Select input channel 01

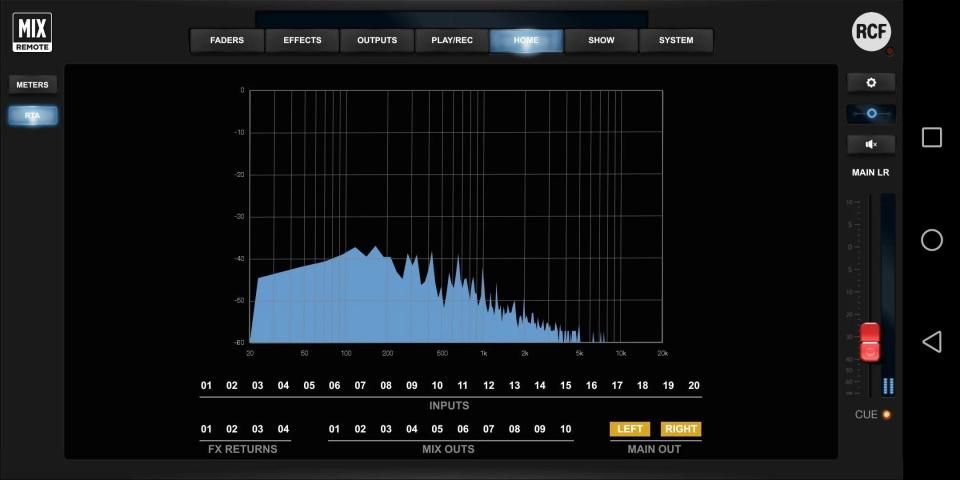(207, 386)
